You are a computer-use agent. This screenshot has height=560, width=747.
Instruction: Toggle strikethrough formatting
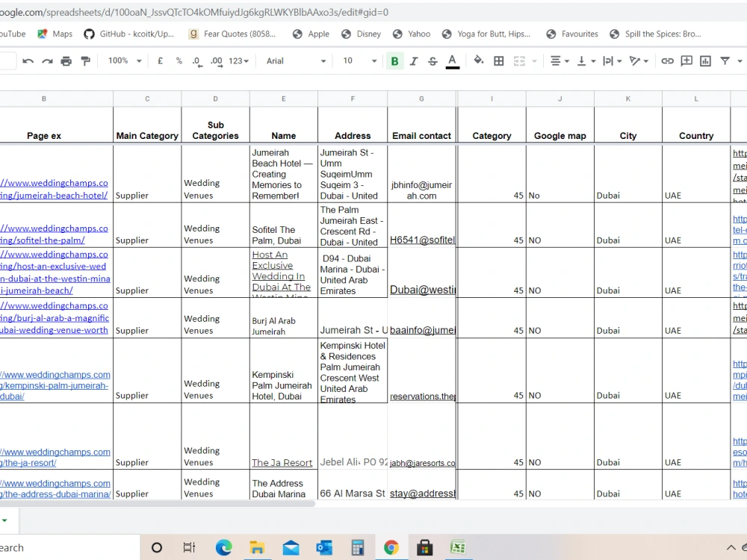pos(433,61)
